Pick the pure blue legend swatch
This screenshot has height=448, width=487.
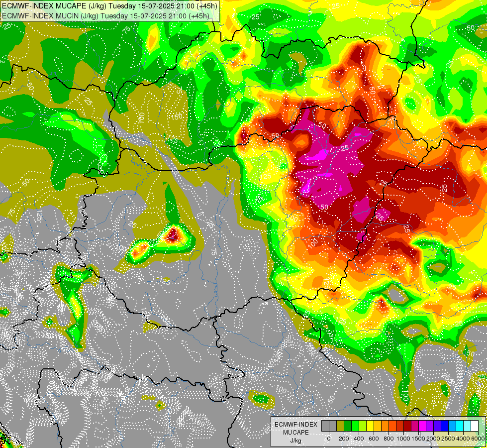click(x=445, y=426)
